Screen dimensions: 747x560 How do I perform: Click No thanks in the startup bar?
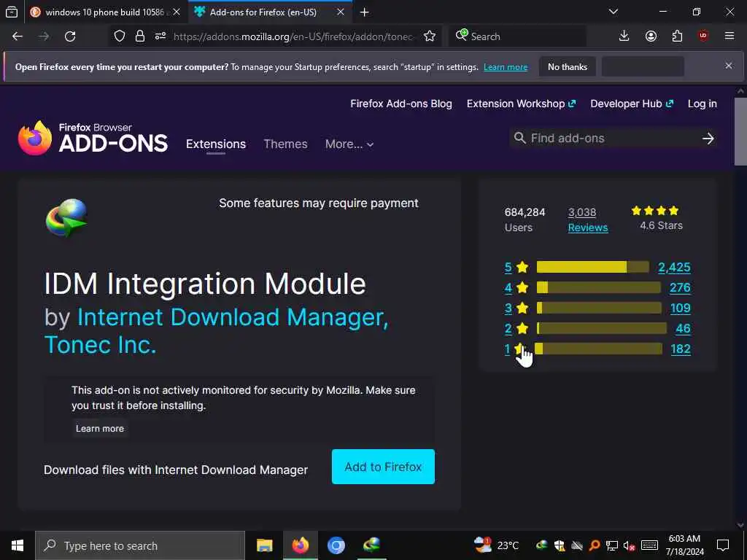click(568, 66)
